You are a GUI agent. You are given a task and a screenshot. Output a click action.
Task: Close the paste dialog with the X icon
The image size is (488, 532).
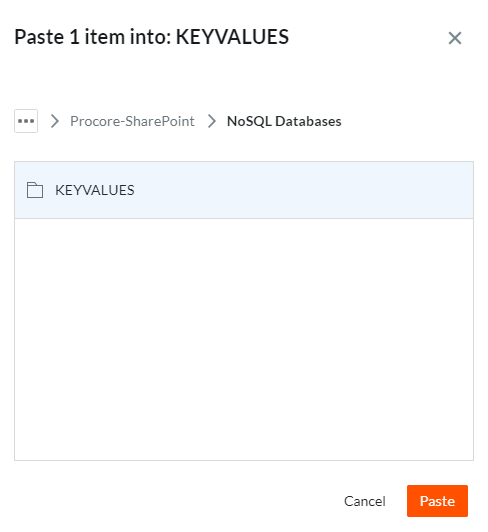(454, 38)
